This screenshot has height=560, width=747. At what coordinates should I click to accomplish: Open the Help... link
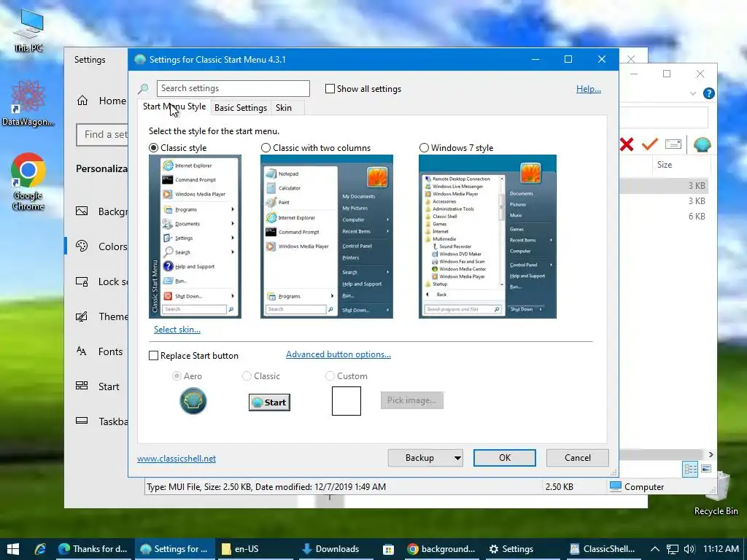(x=589, y=89)
